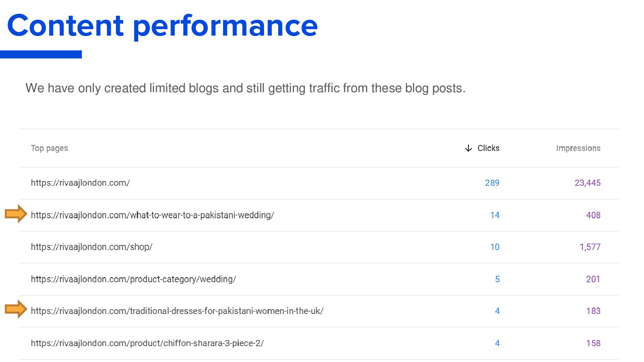Open the chiffon-sharara-3-piece-2 product URL

point(147,343)
